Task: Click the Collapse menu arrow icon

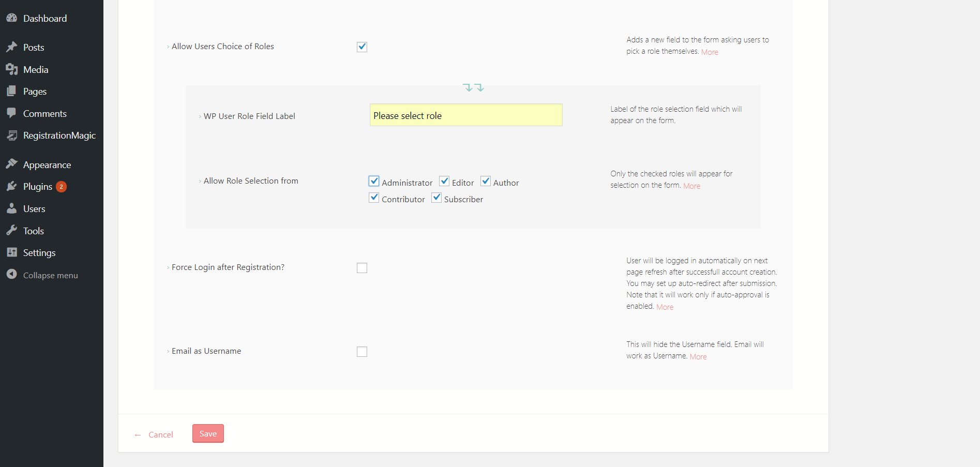Action: (x=11, y=275)
